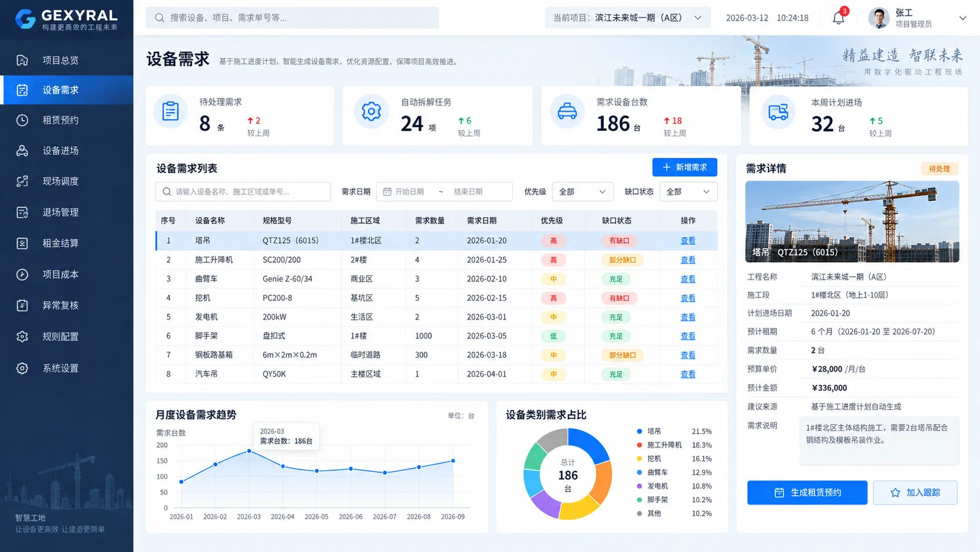Click the 开始日期 date field

(409, 192)
